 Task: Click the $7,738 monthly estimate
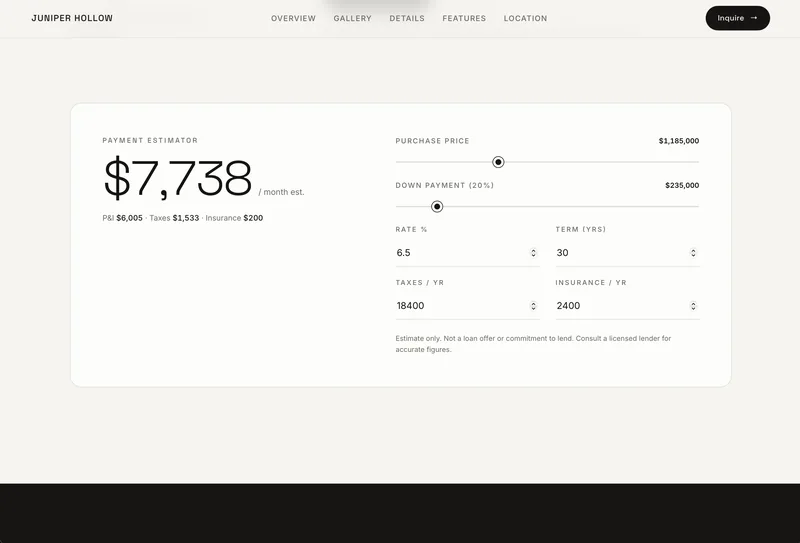[178, 178]
